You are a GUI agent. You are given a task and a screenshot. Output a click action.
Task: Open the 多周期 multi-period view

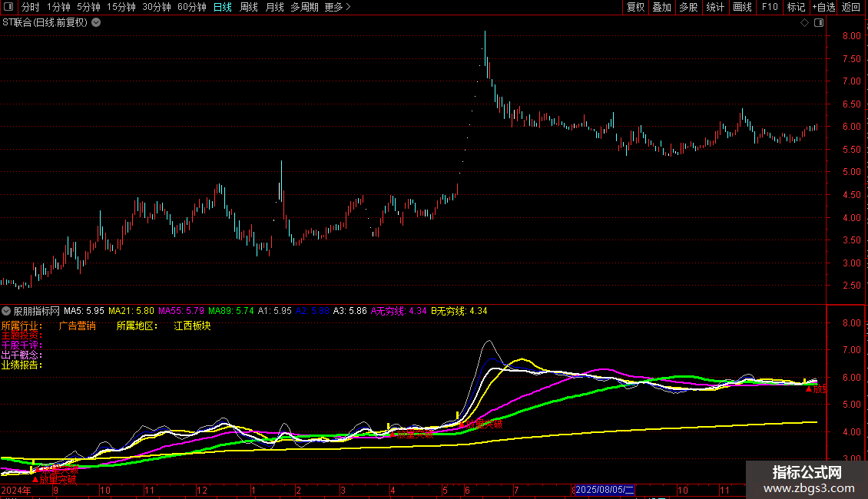pos(304,7)
